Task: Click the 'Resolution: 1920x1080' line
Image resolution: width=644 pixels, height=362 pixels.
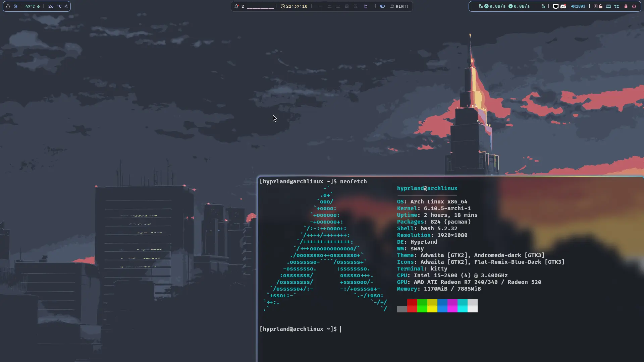Action: click(432, 235)
